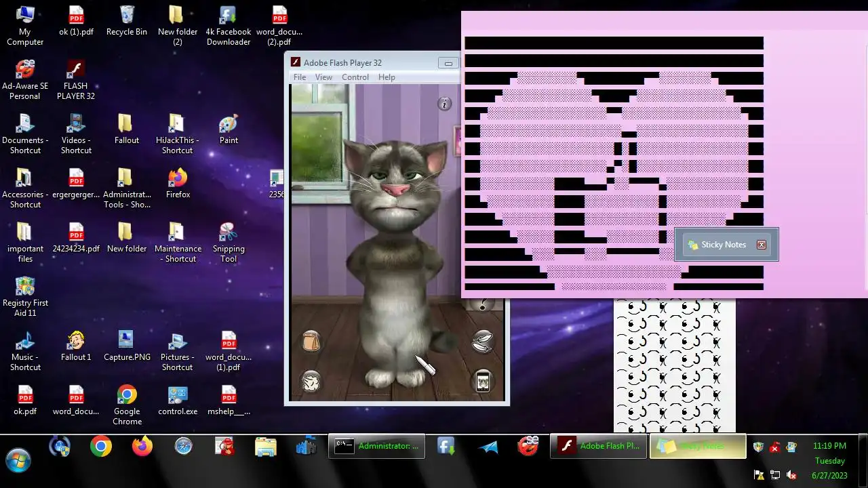
Task: Switch to Sticky Notes taskbar button
Action: point(698,446)
